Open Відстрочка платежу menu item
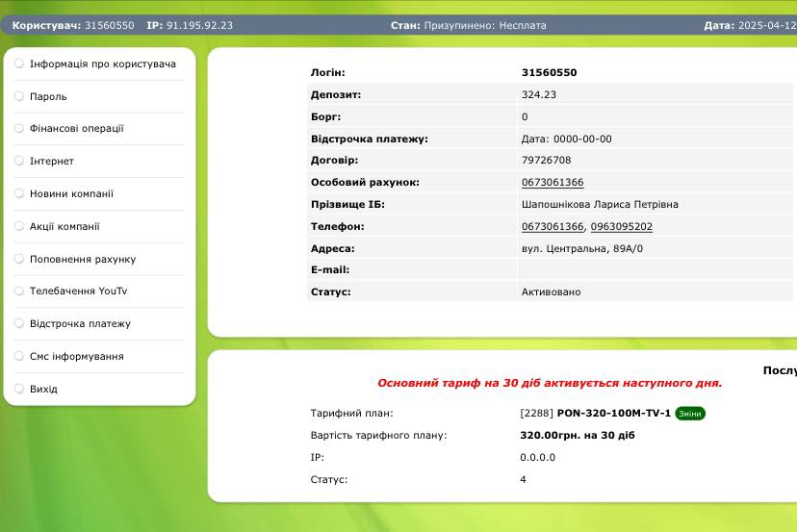The image size is (797, 532). [80, 323]
